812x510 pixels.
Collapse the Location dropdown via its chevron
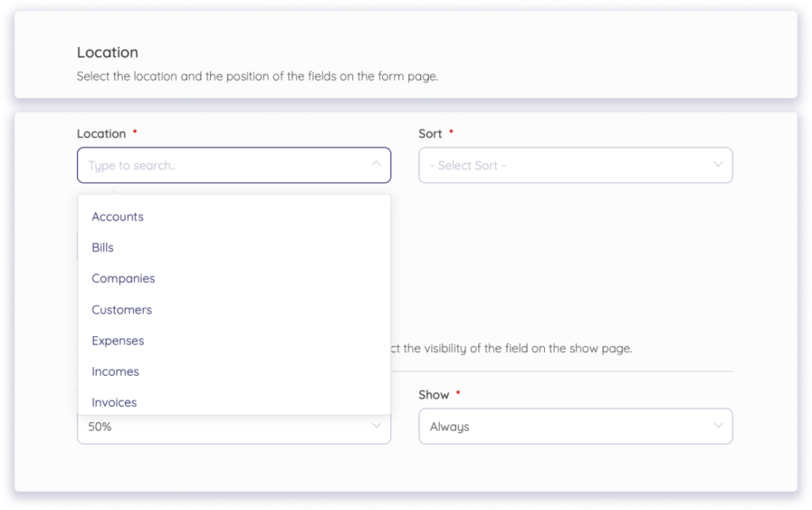(376, 165)
